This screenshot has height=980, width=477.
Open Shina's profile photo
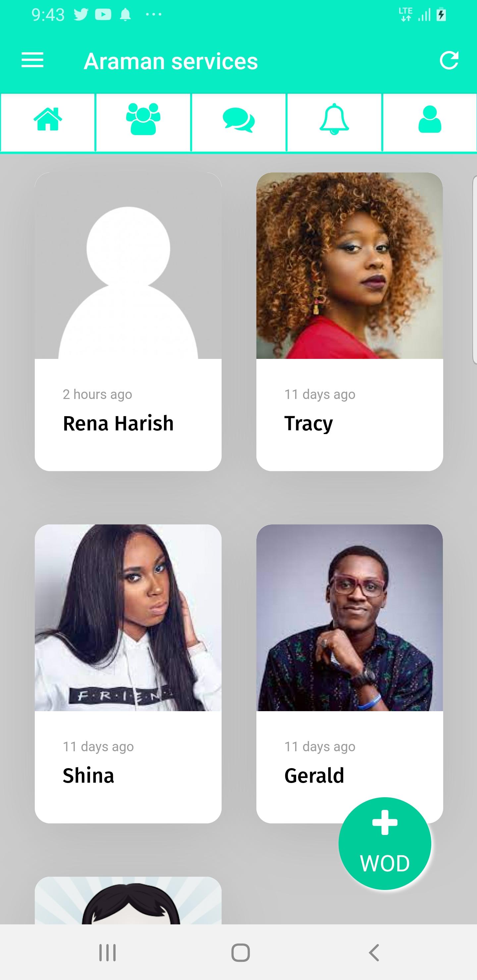click(x=128, y=617)
